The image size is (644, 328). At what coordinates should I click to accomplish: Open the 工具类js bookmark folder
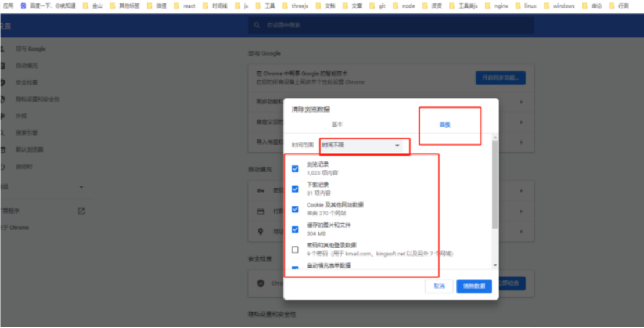pyautogui.click(x=464, y=6)
